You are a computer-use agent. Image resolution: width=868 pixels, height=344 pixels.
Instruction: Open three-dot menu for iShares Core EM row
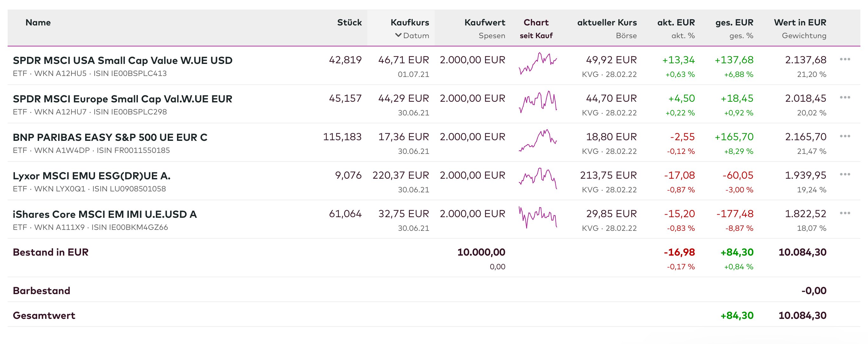(x=845, y=213)
